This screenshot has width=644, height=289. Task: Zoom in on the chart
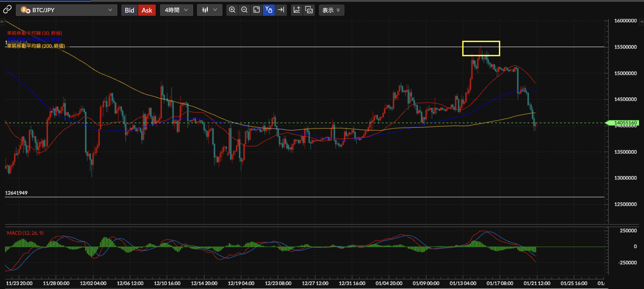coord(232,10)
